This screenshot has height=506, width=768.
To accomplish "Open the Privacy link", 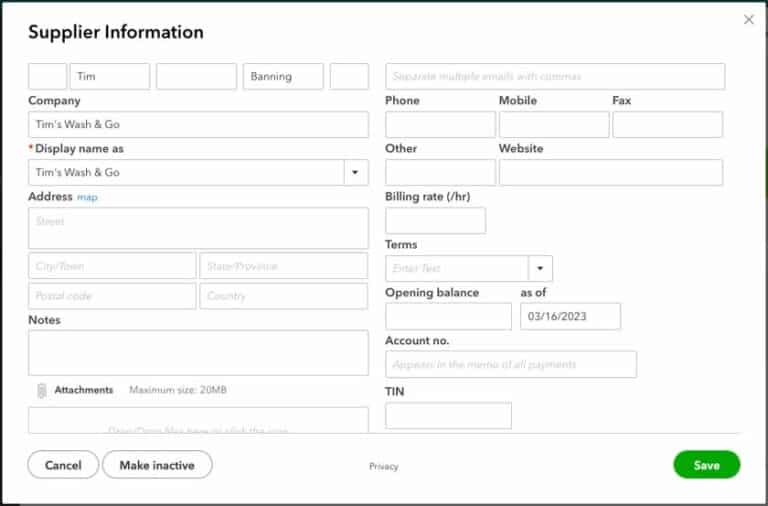I will (384, 466).
